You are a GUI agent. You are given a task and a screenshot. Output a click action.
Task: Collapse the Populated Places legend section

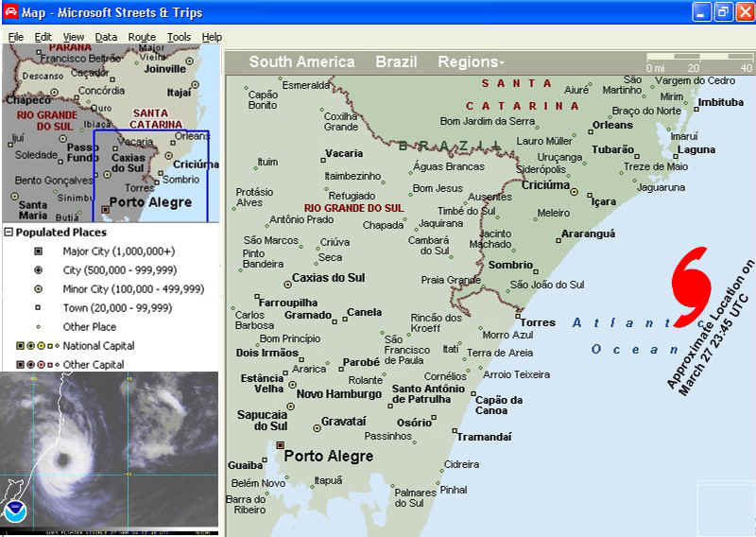click(x=9, y=232)
